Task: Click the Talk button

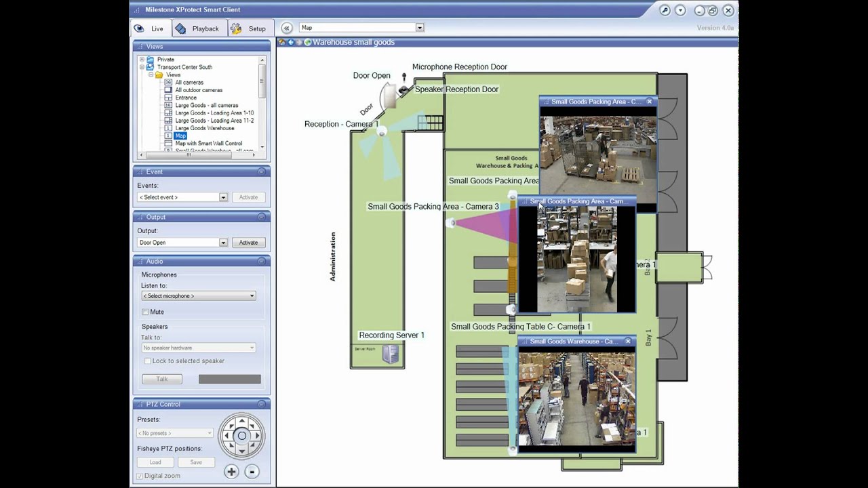Action: 162,379
